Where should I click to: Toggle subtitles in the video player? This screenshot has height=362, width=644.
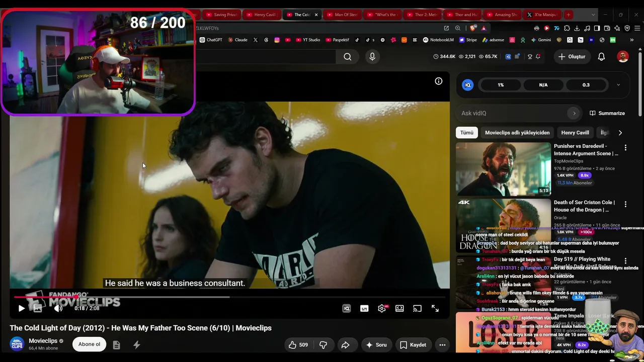coord(364,309)
